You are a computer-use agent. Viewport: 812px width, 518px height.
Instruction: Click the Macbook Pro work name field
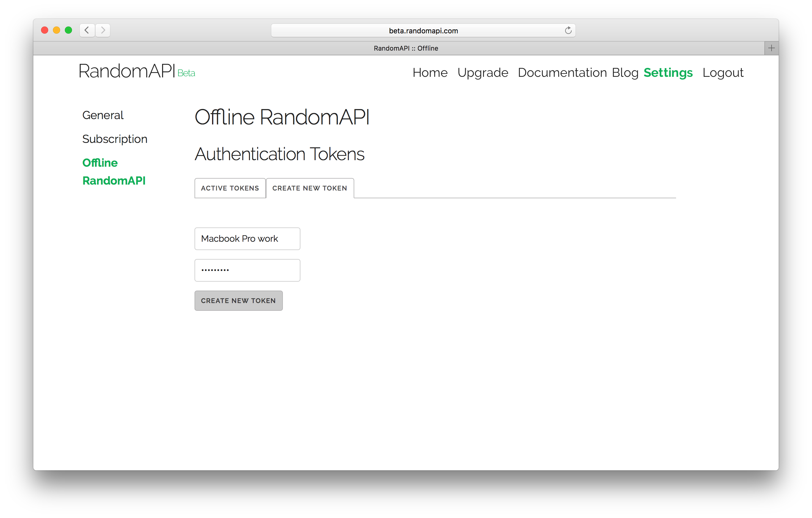[247, 238]
